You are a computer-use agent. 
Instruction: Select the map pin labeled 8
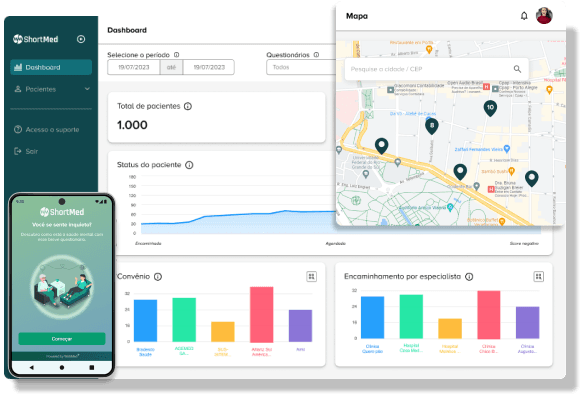pyautogui.click(x=432, y=126)
